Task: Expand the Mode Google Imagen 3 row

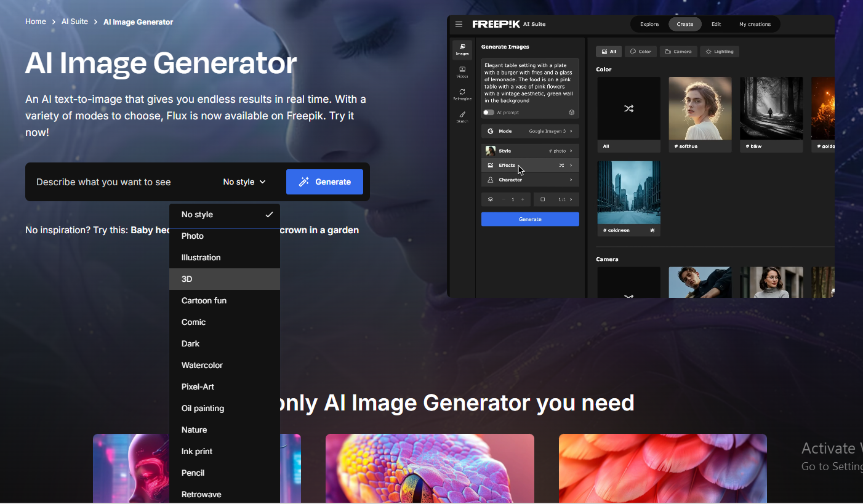Action: [530, 131]
